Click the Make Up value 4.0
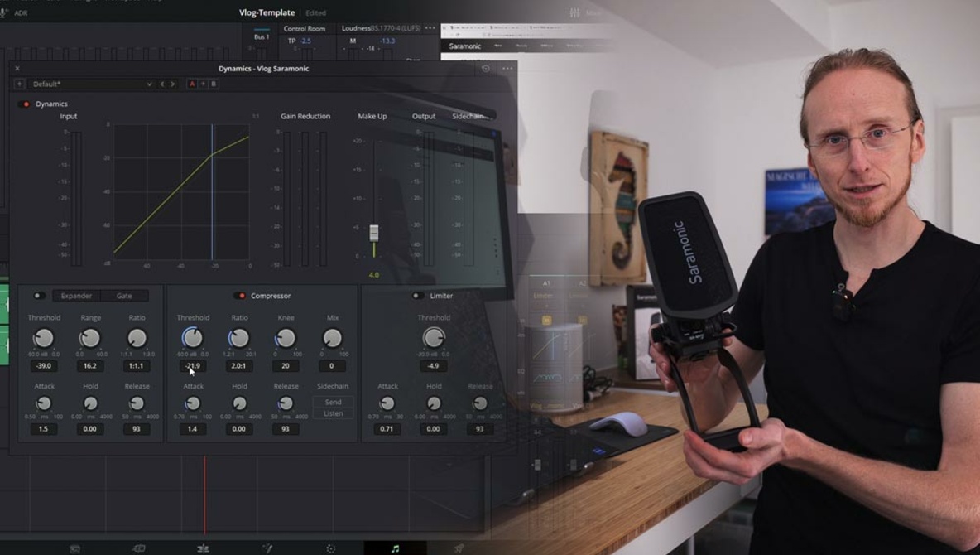The image size is (980, 555). (374, 275)
